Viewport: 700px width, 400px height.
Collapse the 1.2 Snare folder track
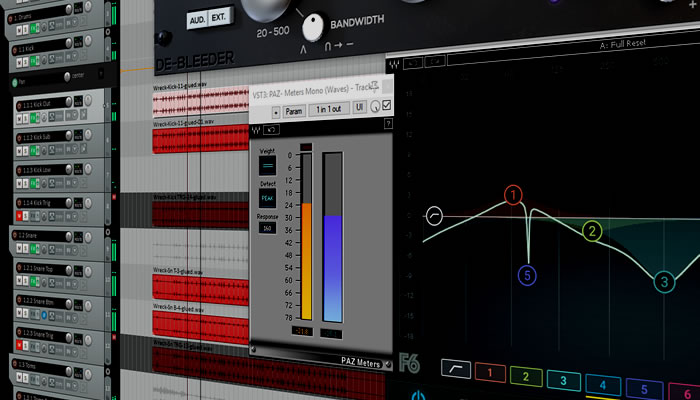(x=108, y=232)
